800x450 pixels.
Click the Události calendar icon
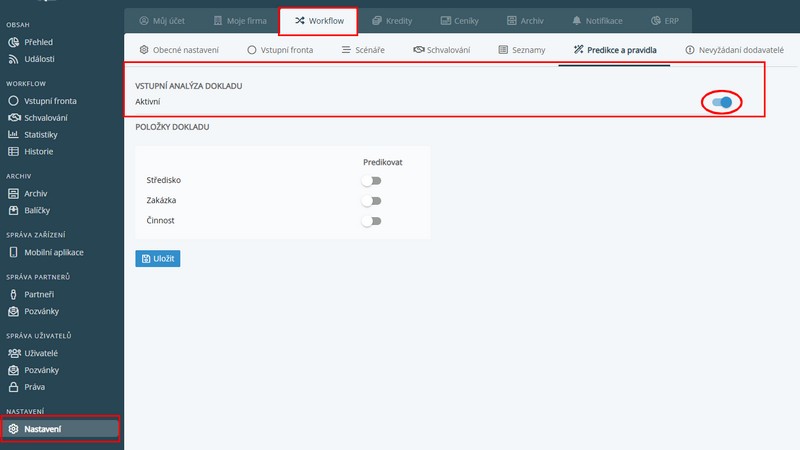(14, 59)
